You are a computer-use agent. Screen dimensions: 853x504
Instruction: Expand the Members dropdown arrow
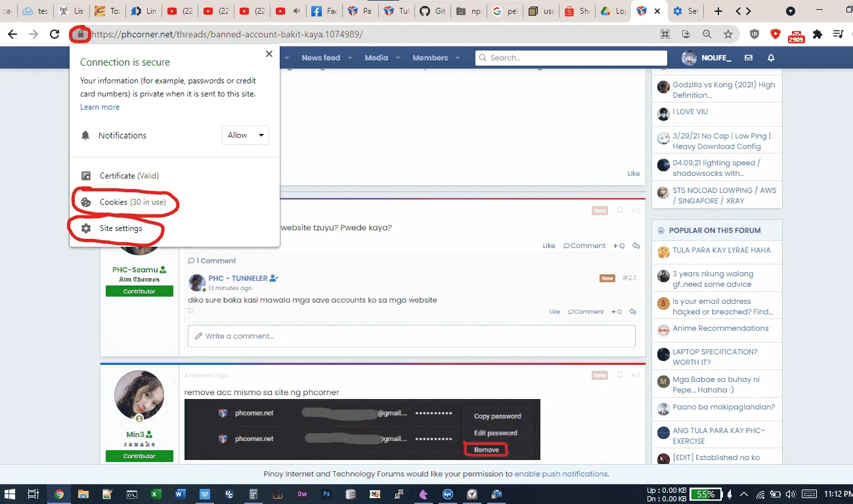pyautogui.click(x=457, y=58)
